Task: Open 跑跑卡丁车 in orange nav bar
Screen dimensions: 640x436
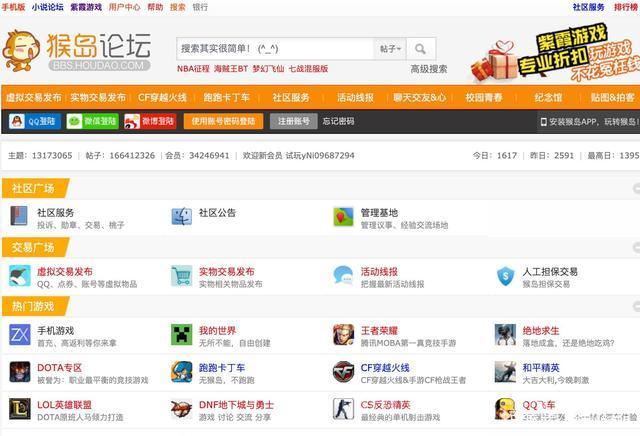Action: [x=227, y=98]
